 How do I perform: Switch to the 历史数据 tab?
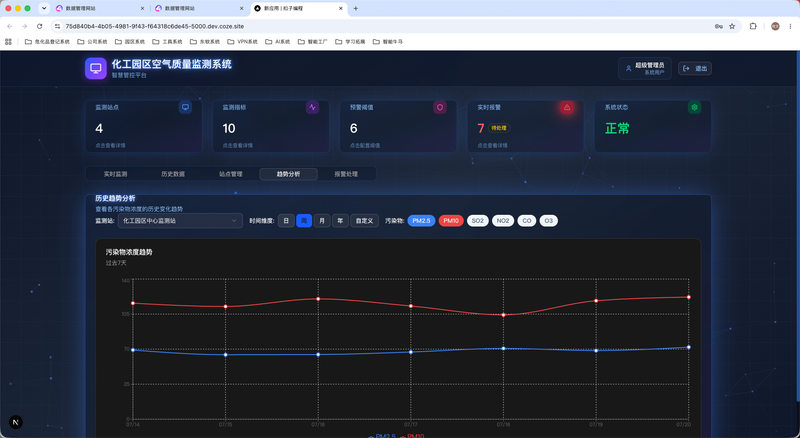coord(173,174)
